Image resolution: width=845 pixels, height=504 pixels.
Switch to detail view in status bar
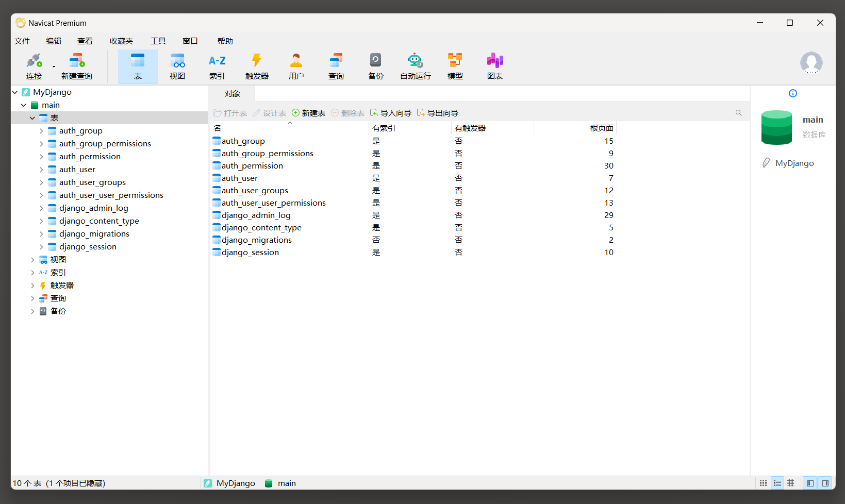(x=791, y=483)
